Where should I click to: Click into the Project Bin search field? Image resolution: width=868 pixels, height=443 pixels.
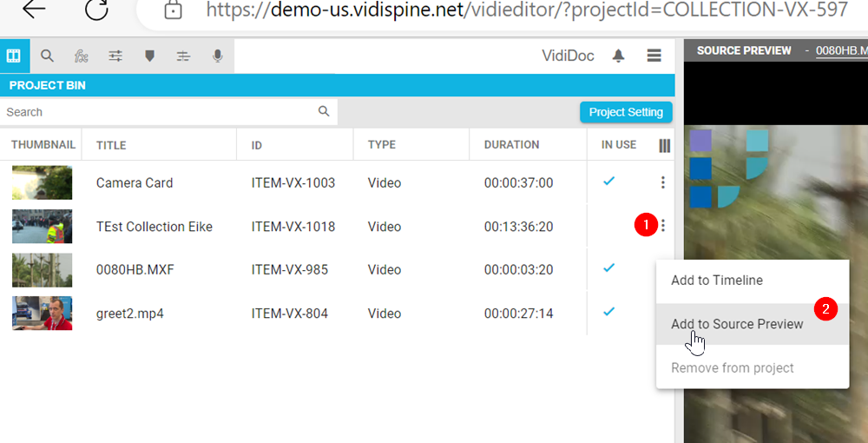pyautogui.click(x=156, y=112)
